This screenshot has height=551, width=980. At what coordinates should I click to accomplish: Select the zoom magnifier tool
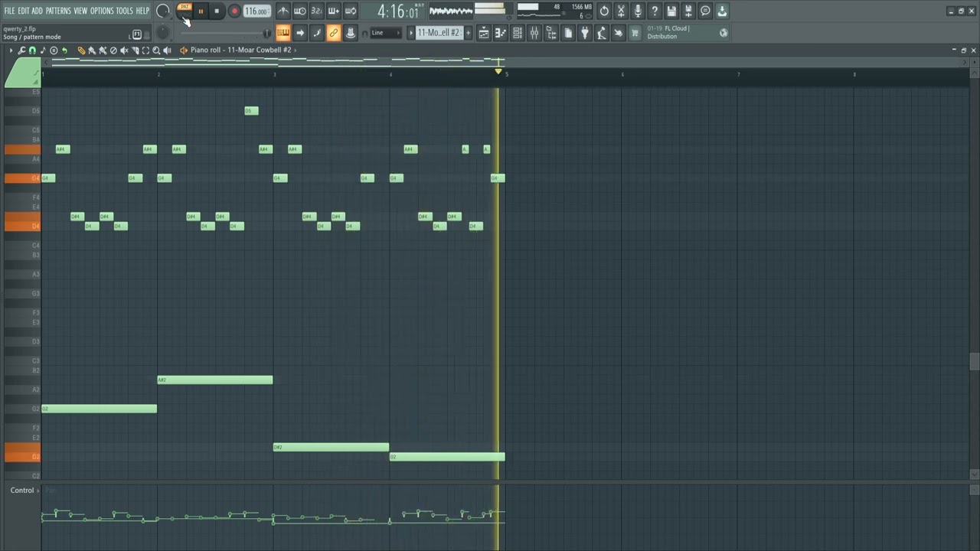(156, 50)
